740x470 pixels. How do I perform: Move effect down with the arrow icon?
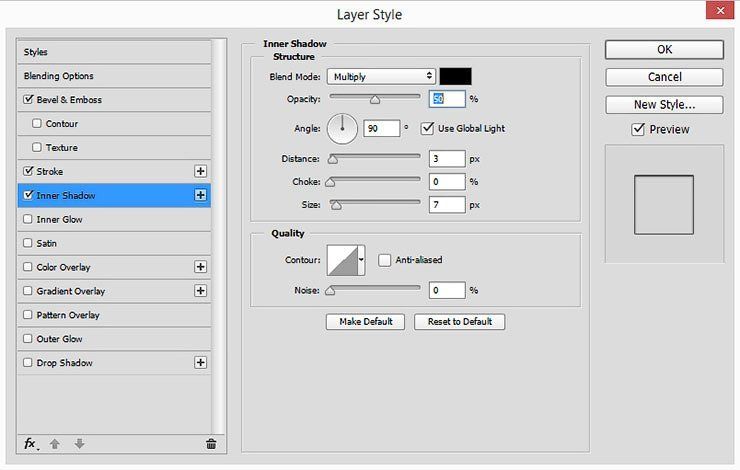[79, 444]
